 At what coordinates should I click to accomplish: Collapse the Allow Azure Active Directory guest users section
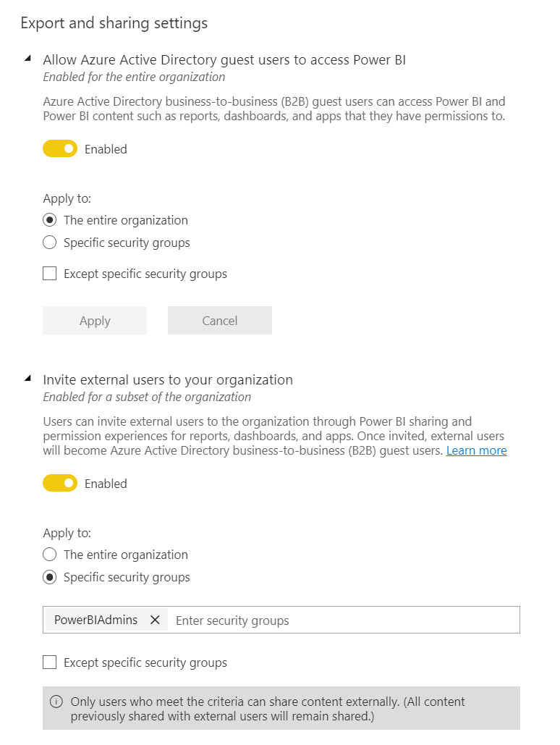click(28, 59)
